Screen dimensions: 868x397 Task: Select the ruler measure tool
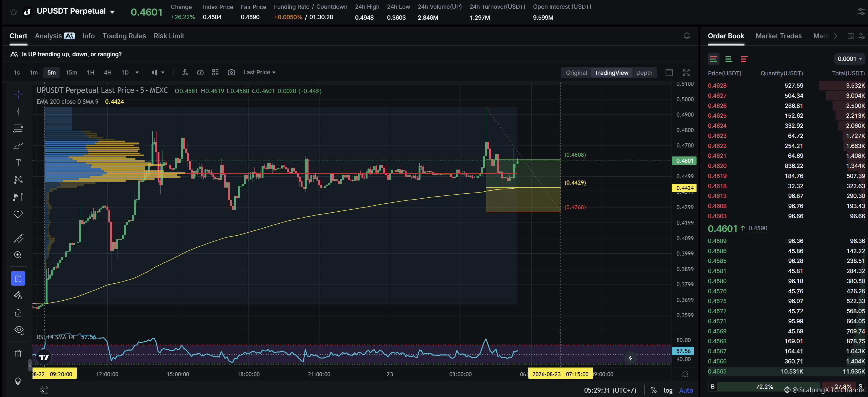18,238
